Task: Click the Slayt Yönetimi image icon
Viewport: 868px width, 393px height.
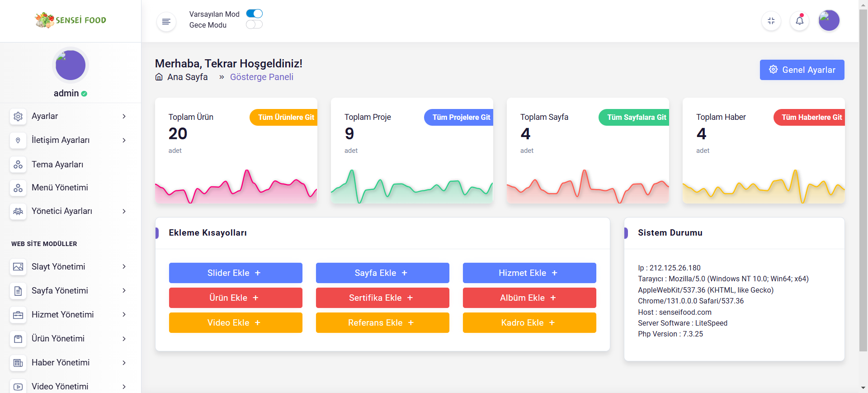Action: (x=18, y=267)
